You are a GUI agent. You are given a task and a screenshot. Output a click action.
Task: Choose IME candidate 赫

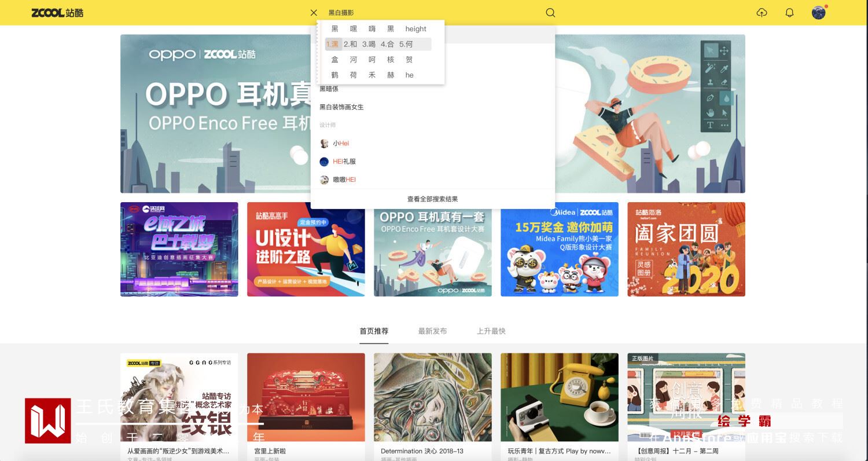[x=391, y=75]
